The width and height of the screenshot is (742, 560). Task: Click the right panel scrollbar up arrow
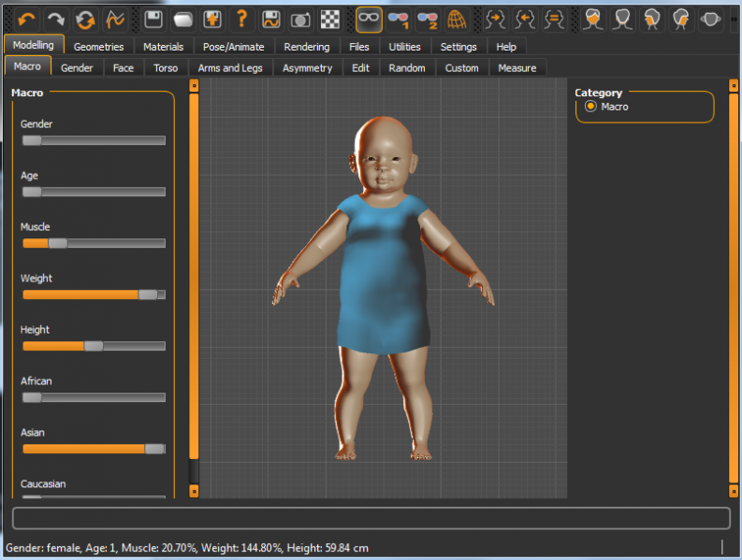[x=734, y=85]
